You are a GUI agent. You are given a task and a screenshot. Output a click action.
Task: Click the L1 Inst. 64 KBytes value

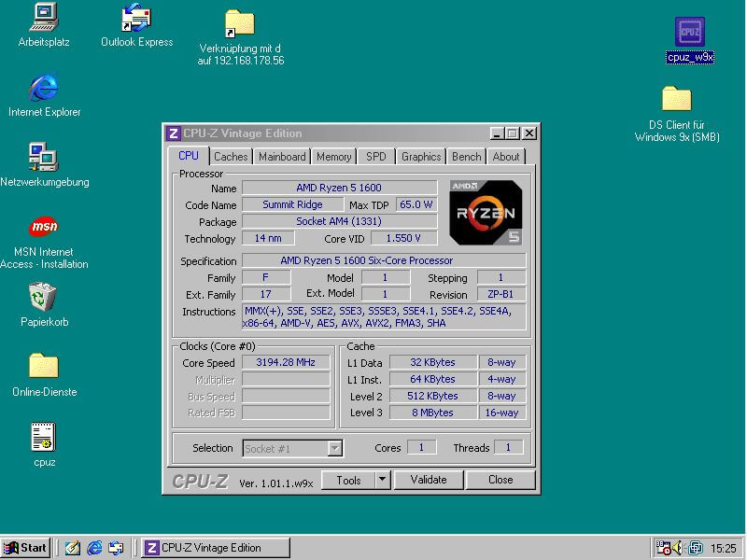click(433, 379)
